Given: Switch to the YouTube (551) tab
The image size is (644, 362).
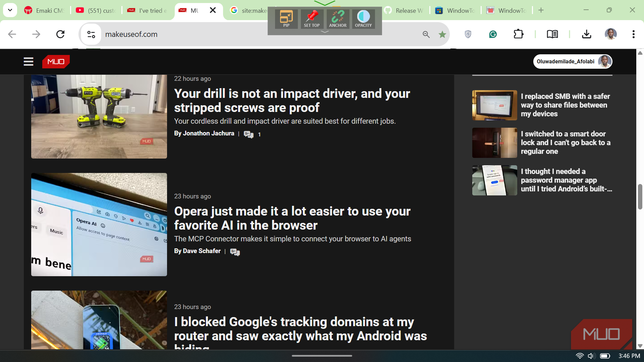Looking at the screenshot, I should coord(96,10).
